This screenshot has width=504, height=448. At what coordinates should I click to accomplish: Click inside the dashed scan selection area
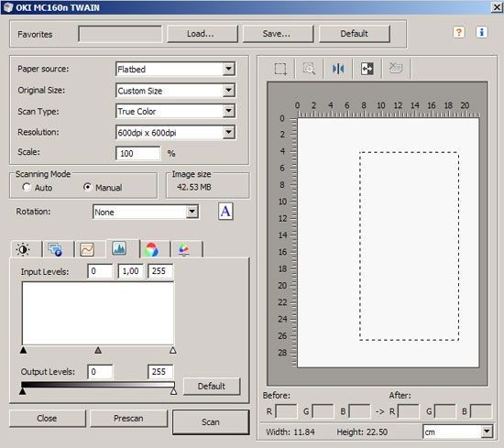point(410,246)
